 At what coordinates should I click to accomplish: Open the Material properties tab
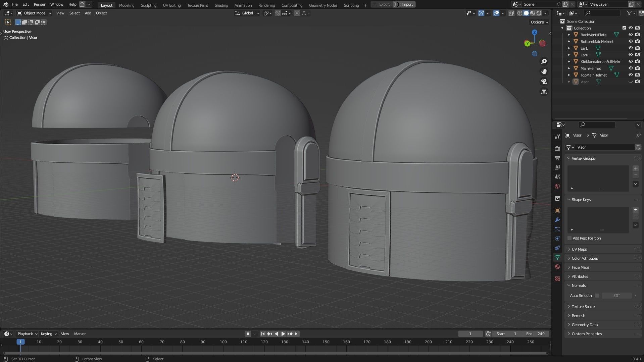(557, 267)
